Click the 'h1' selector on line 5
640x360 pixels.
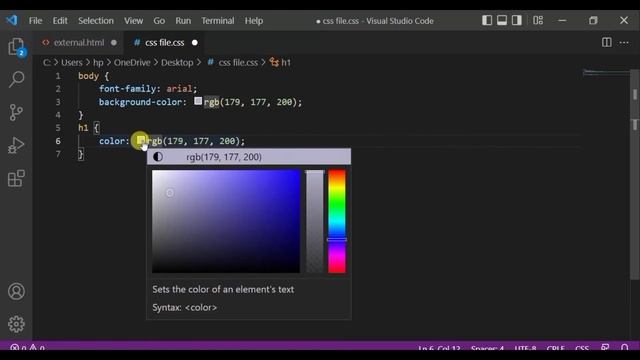[x=83, y=128]
